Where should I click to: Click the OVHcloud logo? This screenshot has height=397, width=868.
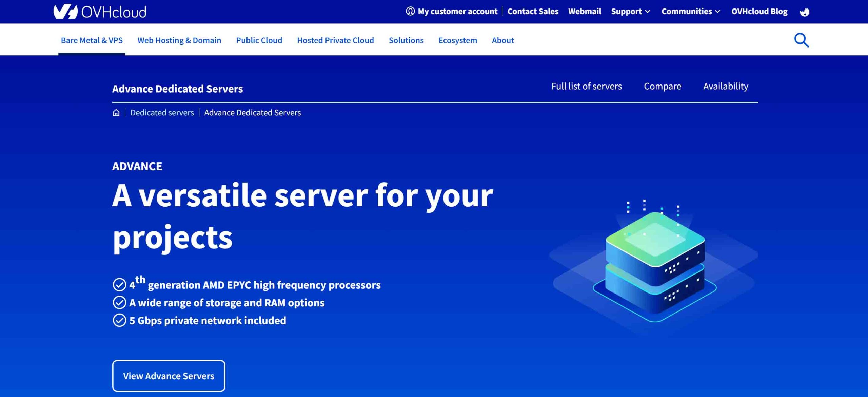point(100,12)
